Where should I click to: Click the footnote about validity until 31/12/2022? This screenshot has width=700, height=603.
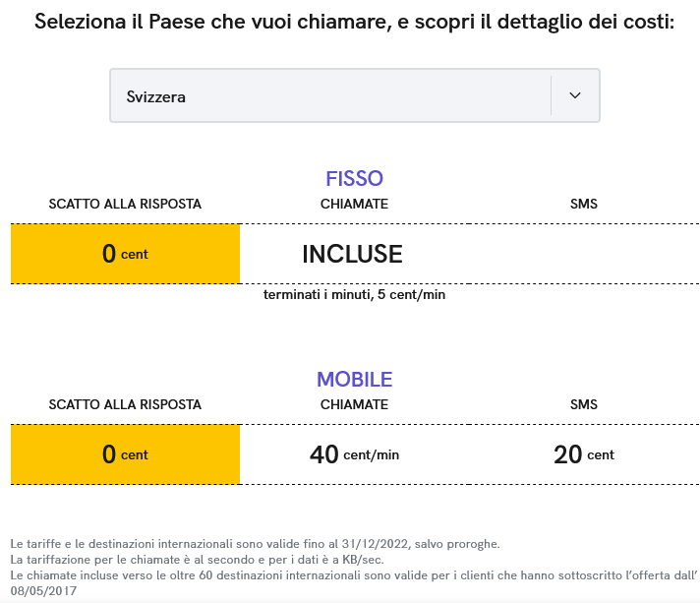255,544
